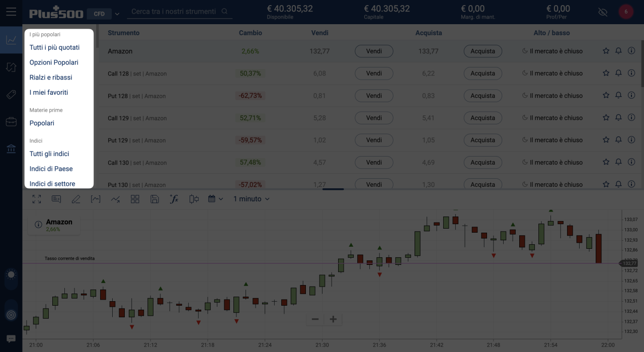The width and height of the screenshot is (644, 352).
Task: Star the Call 129 Amazon option
Action: pyautogui.click(x=606, y=118)
